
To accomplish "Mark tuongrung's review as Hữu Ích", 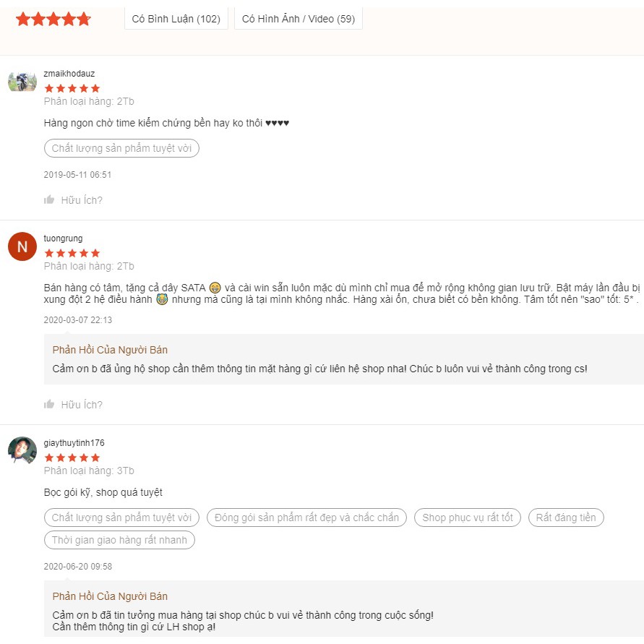I will pos(82,404).
